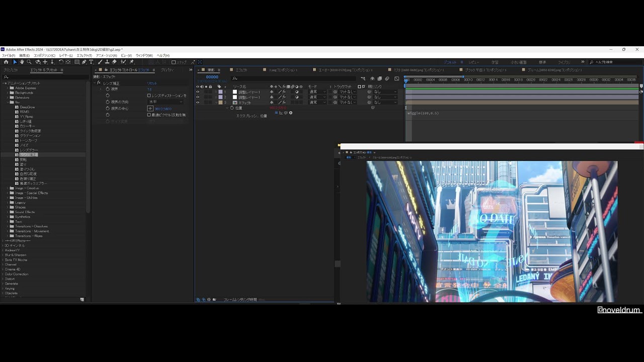This screenshot has height=362, width=644.
Task: Select the Eraser tool
Action: (x=114, y=62)
